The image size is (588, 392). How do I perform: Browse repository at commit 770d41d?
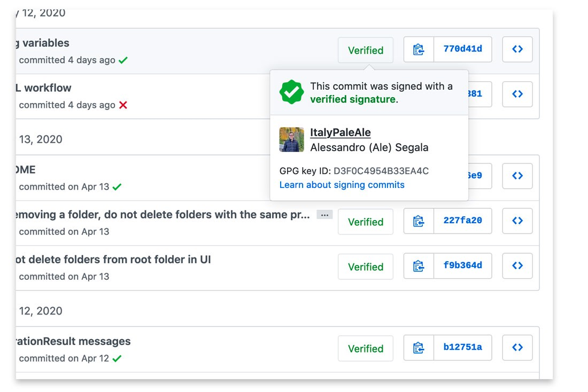click(x=517, y=50)
